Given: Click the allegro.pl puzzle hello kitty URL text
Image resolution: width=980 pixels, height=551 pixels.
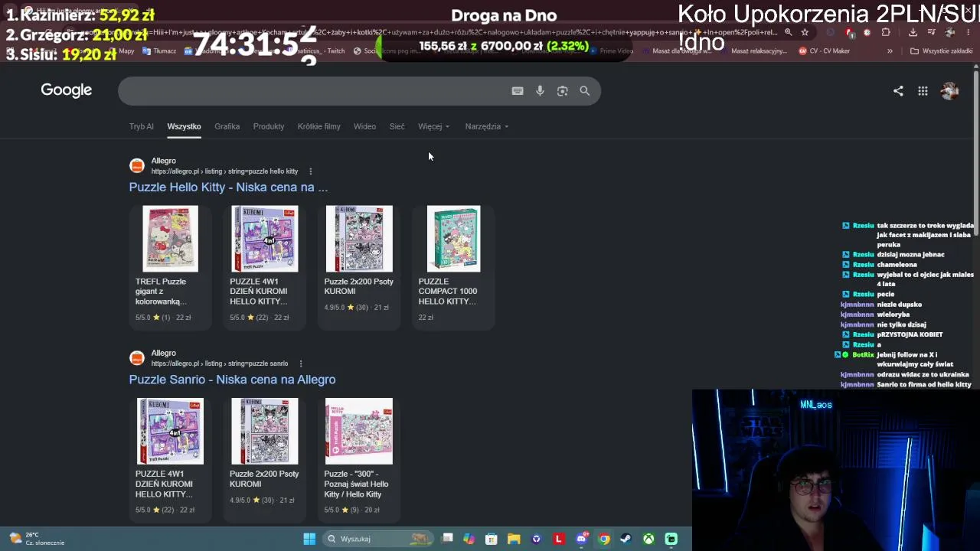Looking at the screenshot, I should pyautogui.click(x=224, y=171).
